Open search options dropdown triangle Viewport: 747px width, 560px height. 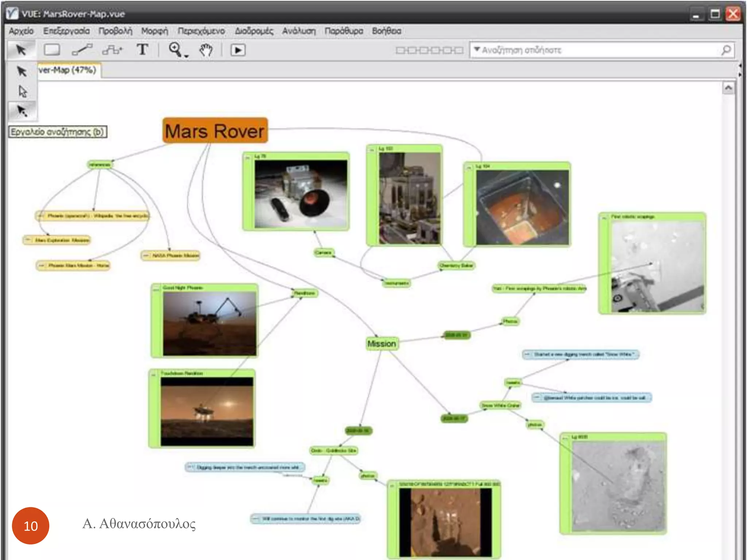[x=476, y=49]
